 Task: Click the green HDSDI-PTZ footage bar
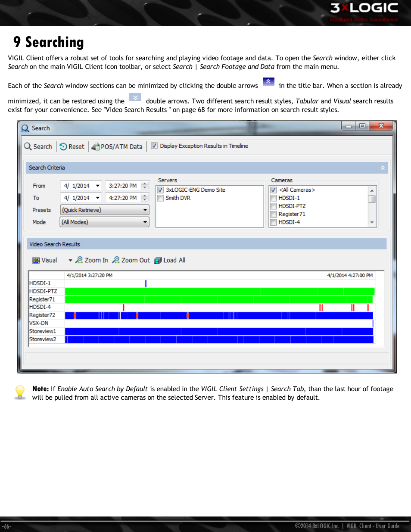click(220, 292)
